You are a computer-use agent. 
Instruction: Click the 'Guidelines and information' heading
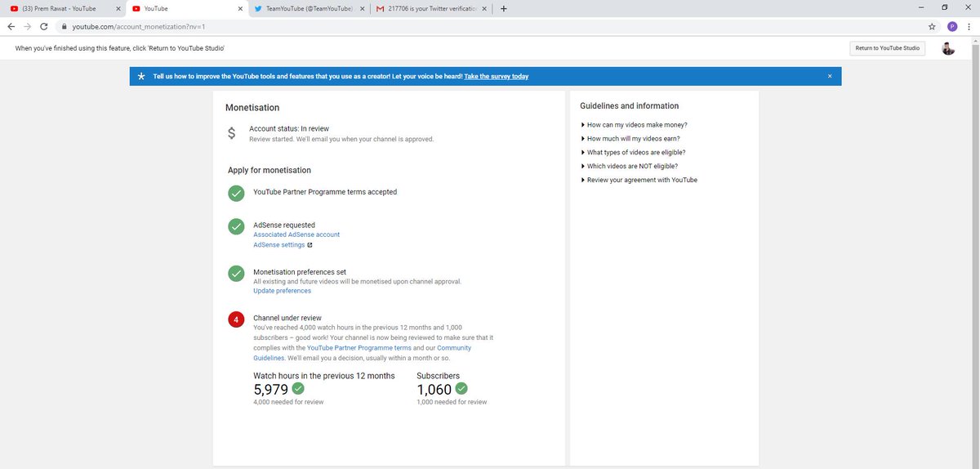pyautogui.click(x=629, y=106)
